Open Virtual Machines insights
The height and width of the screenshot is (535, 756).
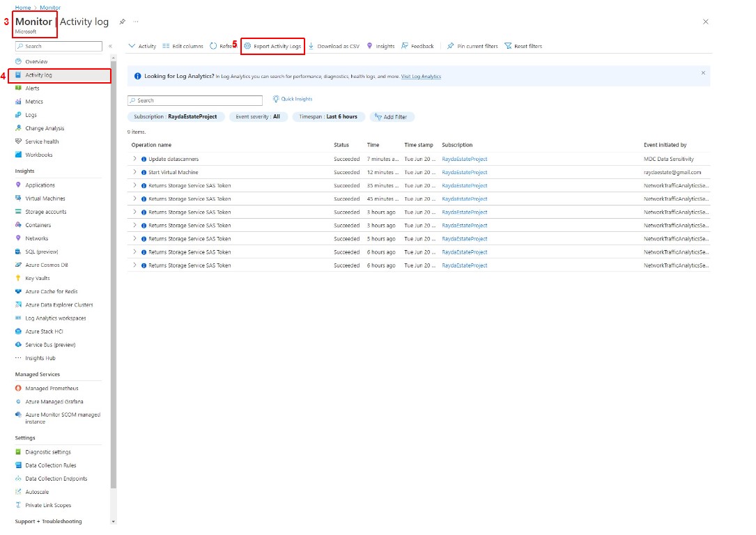(45, 199)
